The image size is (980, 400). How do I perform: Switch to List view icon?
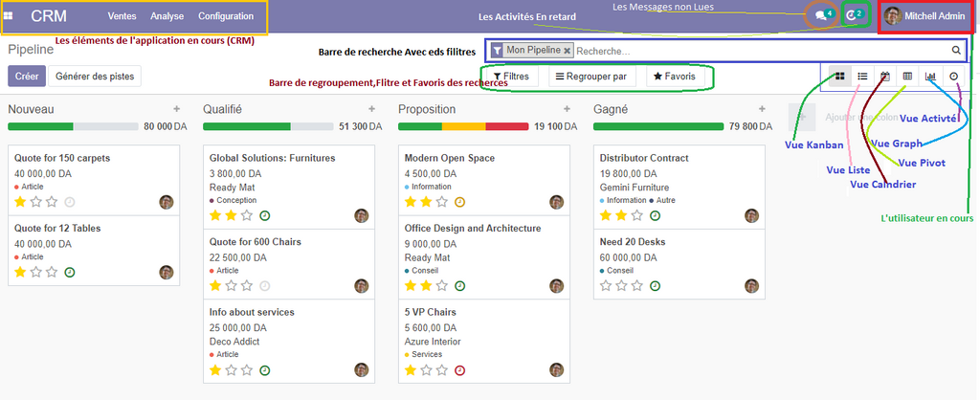(862, 76)
